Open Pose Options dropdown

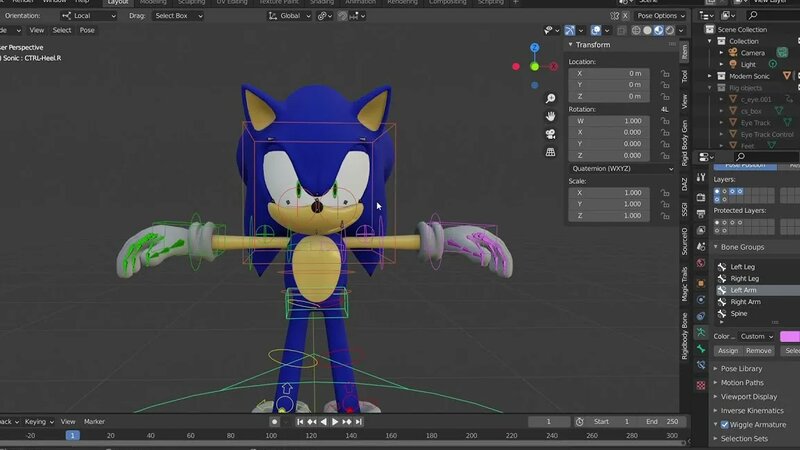(661, 16)
